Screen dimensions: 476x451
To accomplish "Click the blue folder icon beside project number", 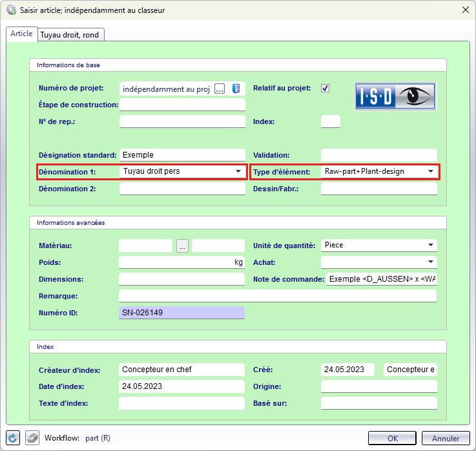I will (236, 89).
